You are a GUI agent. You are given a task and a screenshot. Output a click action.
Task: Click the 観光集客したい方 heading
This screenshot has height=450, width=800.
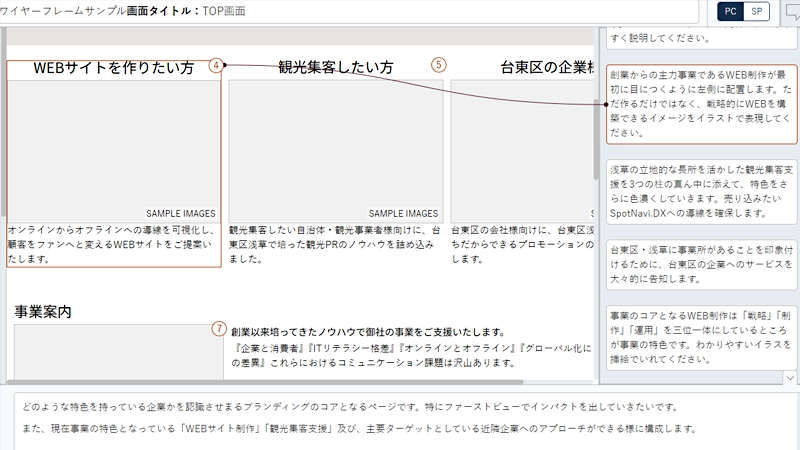tap(335, 68)
